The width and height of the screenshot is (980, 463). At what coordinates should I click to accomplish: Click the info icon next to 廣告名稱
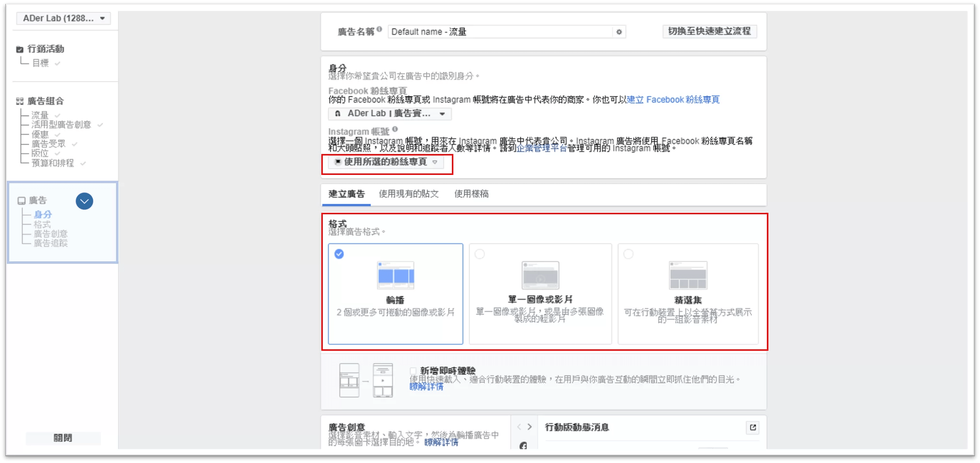[x=379, y=29]
